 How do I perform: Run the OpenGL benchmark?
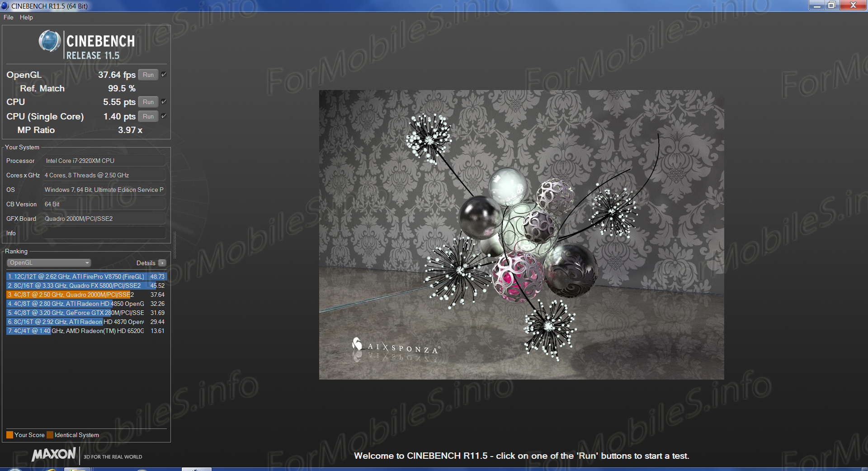[x=148, y=75]
